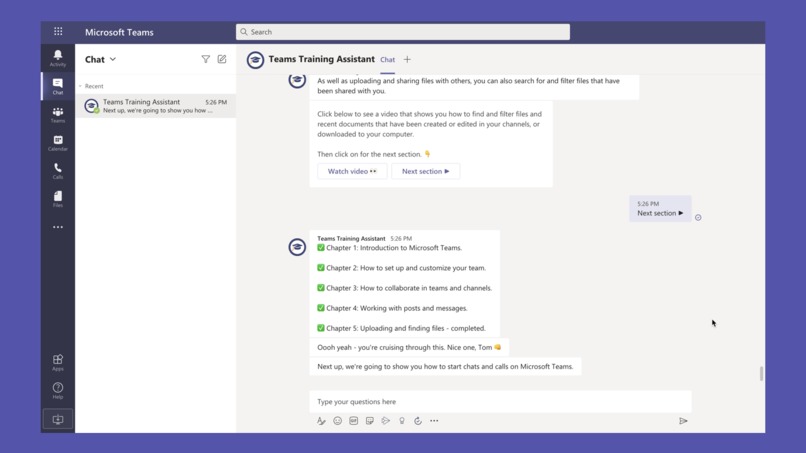Click bot avatar beside chapter list message

tap(297, 247)
